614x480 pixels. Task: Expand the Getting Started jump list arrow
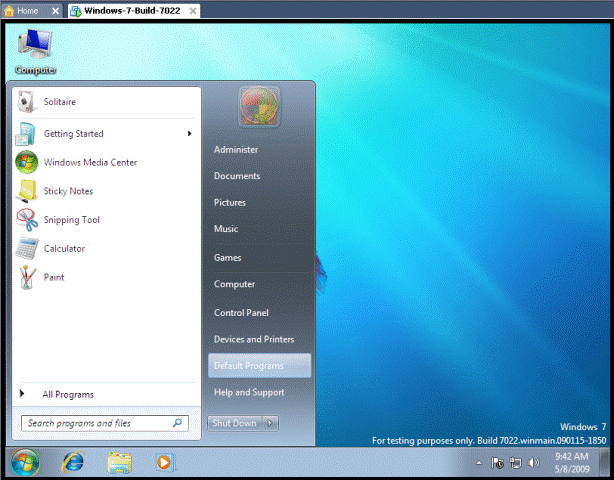click(x=190, y=134)
